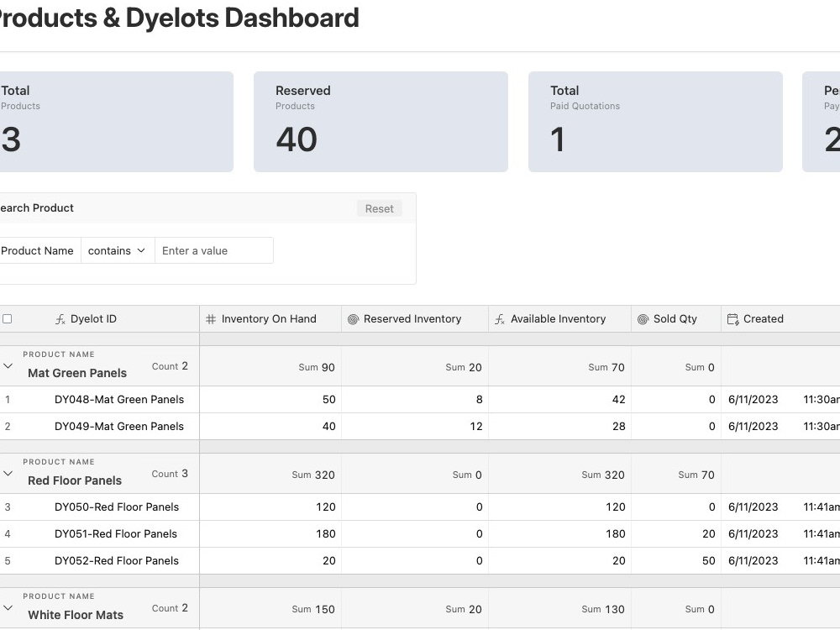Sort by Dyelot ID column header
Image resolution: width=840 pixels, height=630 pixels.
tap(93, 319)
